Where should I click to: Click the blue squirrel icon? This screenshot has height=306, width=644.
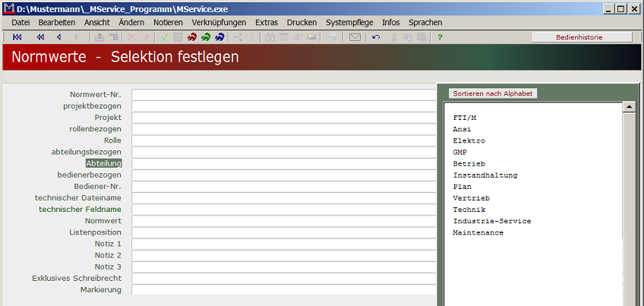click(219, 37)
